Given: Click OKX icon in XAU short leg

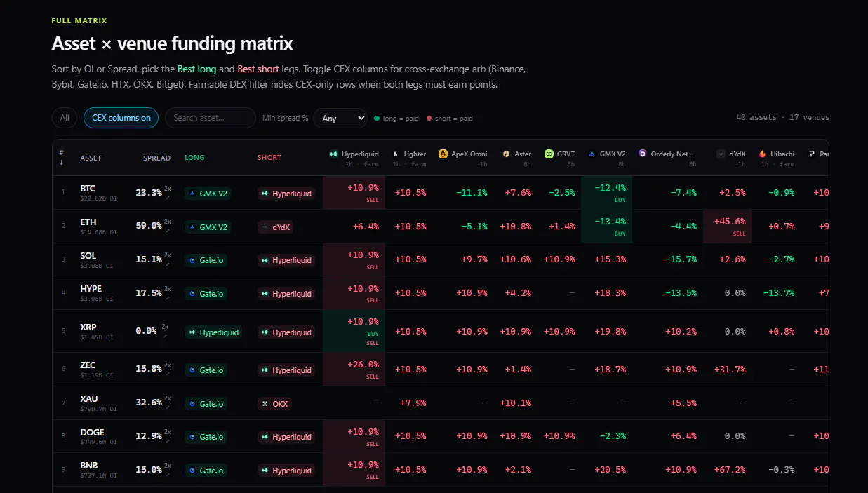Looking at the screenshot, I should (265, 404).
